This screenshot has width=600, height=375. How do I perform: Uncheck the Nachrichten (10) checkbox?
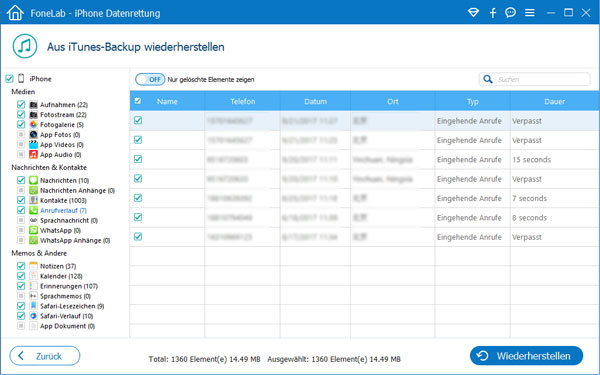21,180
